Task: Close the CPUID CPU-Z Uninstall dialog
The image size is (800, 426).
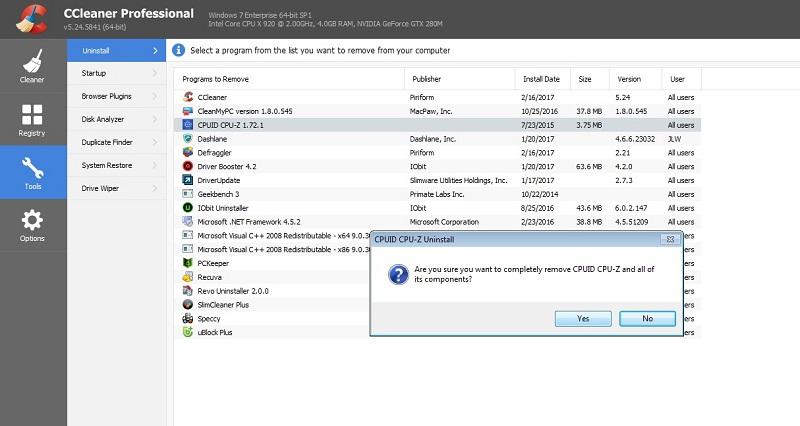Action: [x=670, y=239]
